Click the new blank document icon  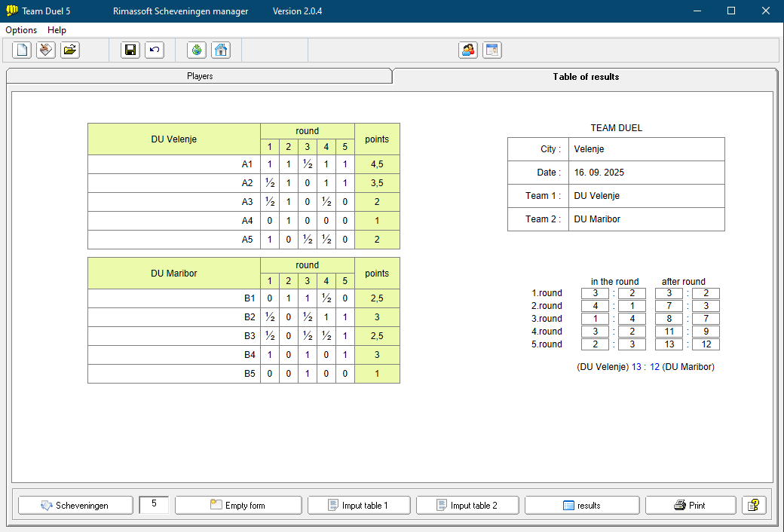(22, 50)
